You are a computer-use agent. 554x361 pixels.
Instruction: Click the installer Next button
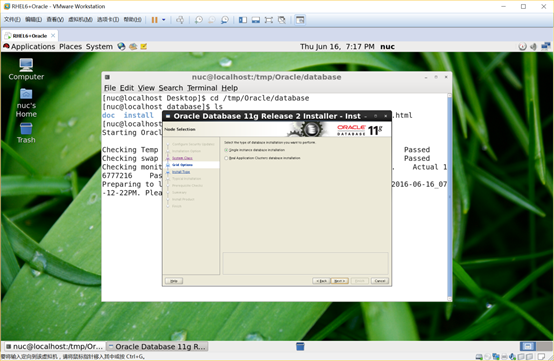coord(340,281)
